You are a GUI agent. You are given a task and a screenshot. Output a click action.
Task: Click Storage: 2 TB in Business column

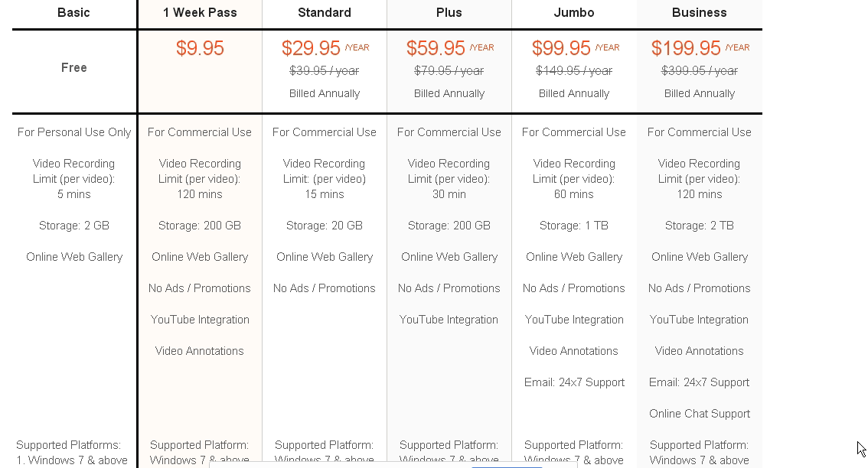699,226
